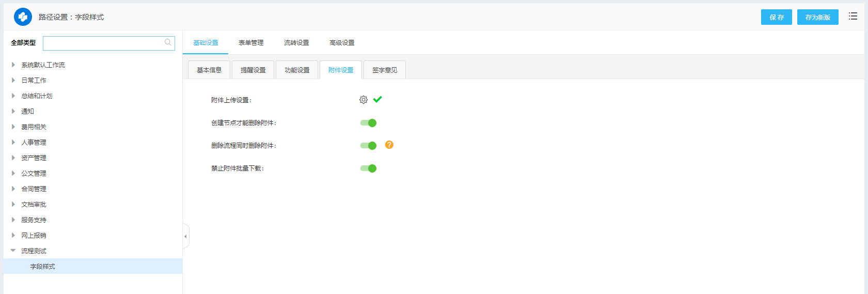This screenshot has width=868, height=294.
Task: Open attachment upload settings gear icon
Action: 364,100
